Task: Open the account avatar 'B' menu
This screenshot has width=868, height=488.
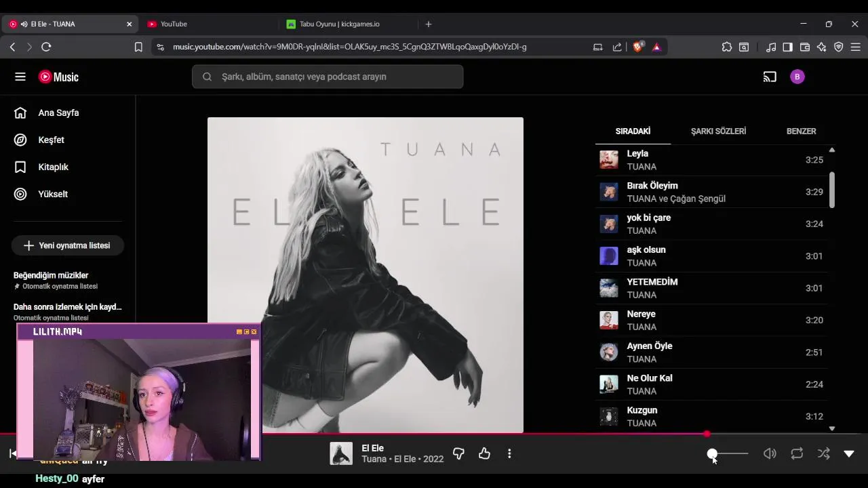Action: 797,77
